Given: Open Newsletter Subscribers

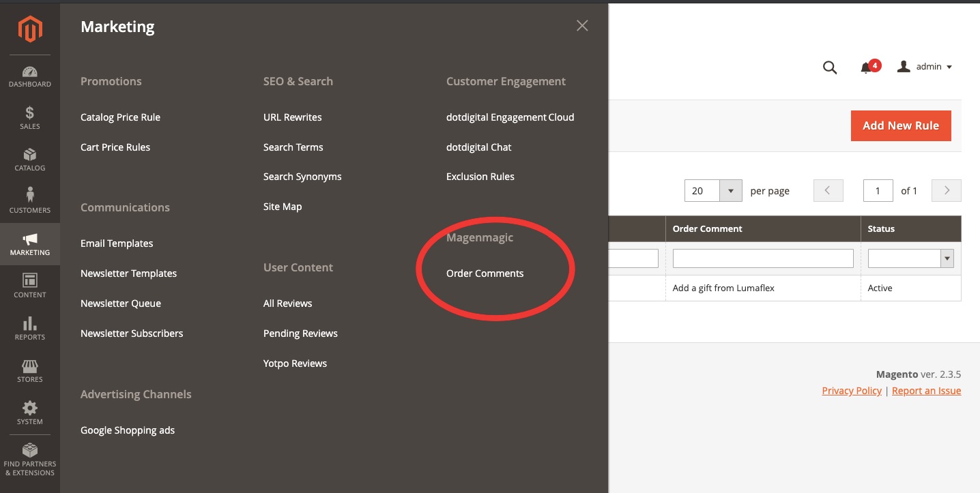Looking at the screenshot, I should (x=132, y=333).
